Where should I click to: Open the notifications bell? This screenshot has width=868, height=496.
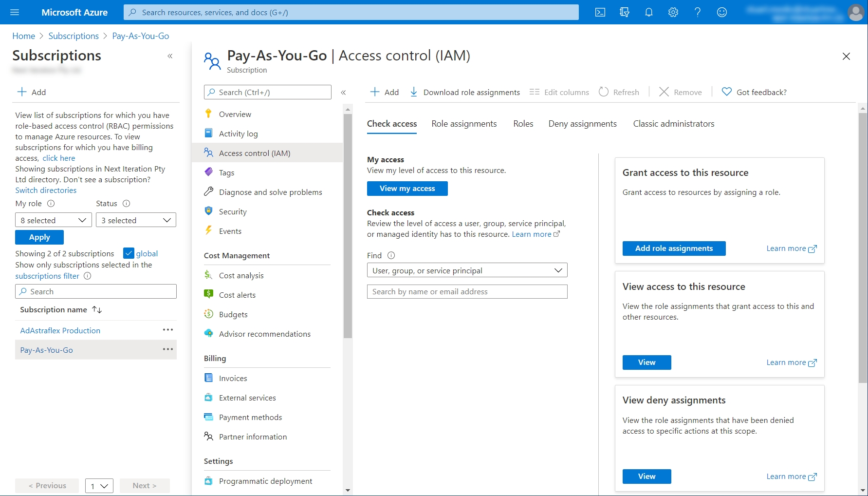[649, 12]
